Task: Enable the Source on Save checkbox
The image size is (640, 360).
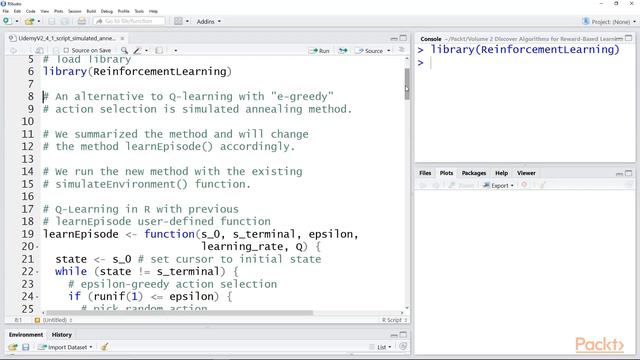Action: click(66, 50)
